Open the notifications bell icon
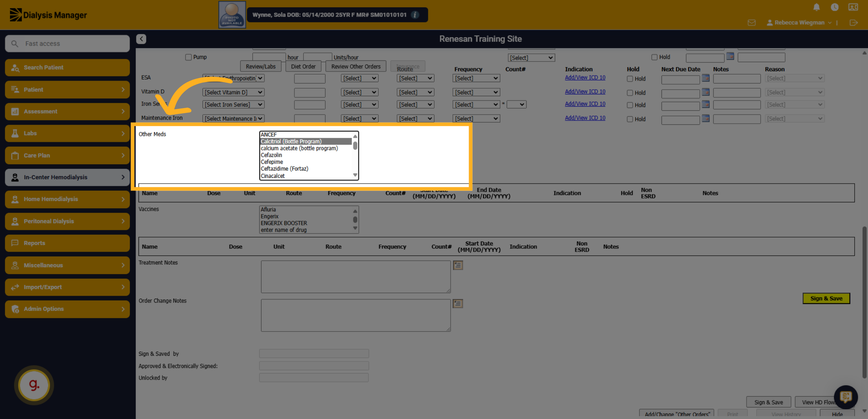 [816, 7]
